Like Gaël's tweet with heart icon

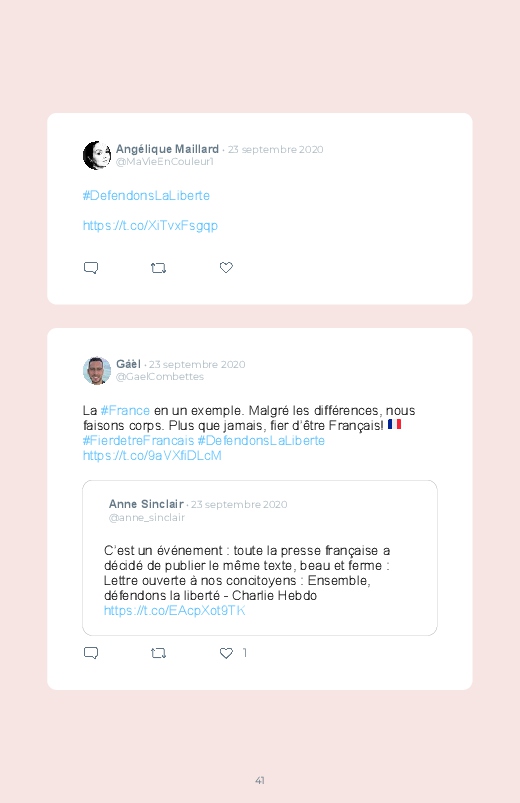[226, 653]
